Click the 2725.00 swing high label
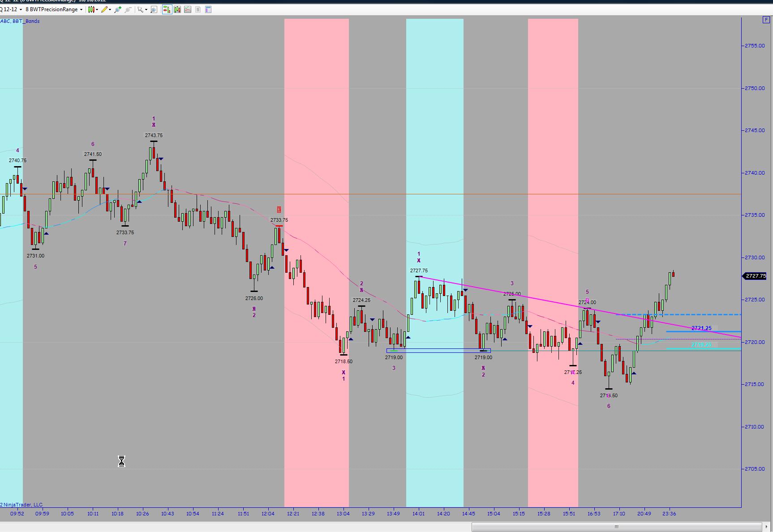The height and width of the screenshot is (532, 773). 512,294
